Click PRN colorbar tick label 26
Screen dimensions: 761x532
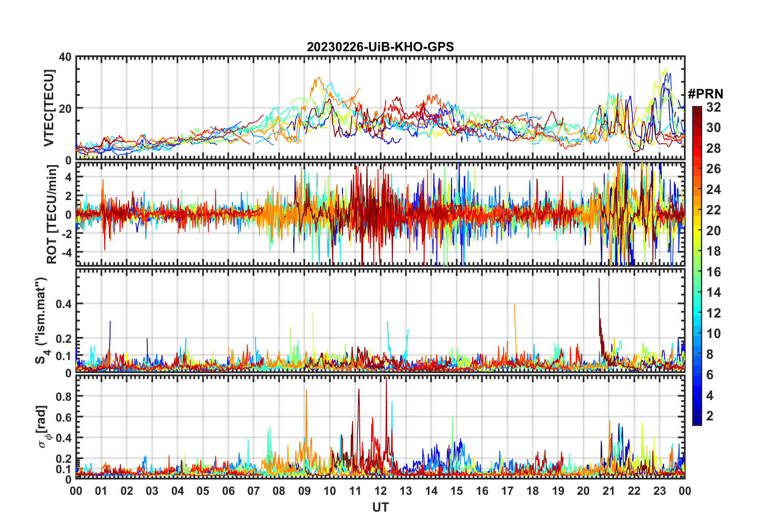713,169
